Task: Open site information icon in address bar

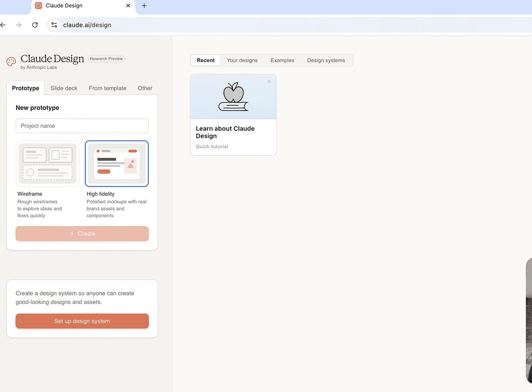Action: pyautogui.click(x=54, y=25)
